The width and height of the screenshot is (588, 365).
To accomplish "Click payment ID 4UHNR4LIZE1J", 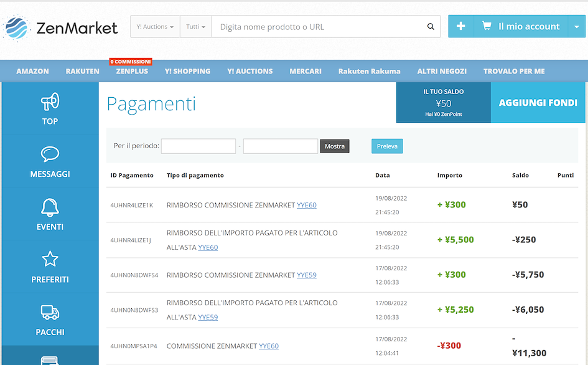I will coord(131,240).
